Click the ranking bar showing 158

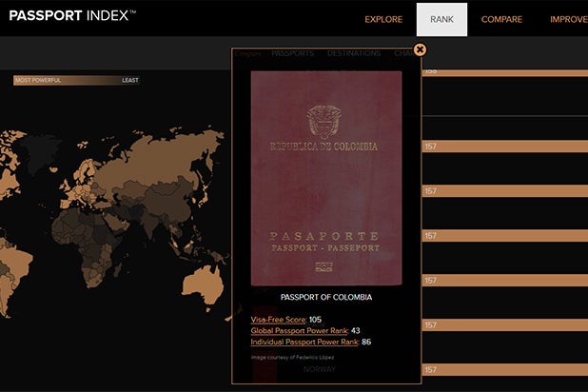point(504,71)
